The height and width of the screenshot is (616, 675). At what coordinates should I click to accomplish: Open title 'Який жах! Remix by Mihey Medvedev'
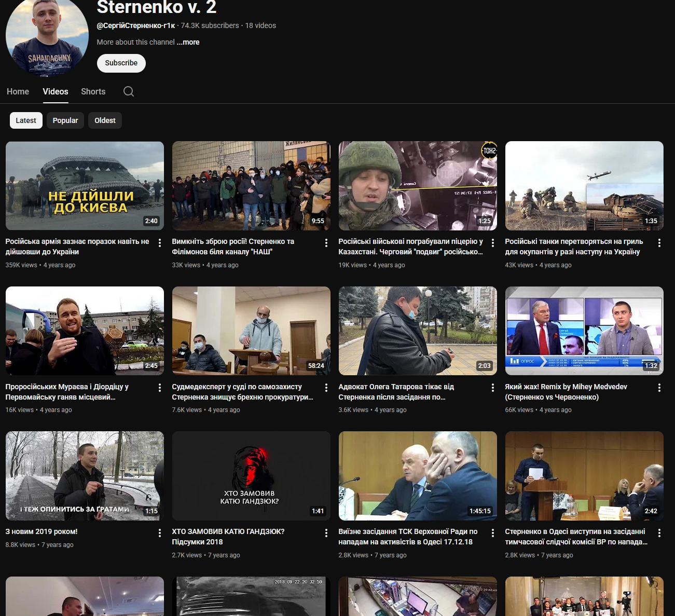click(x=566, y=392)
